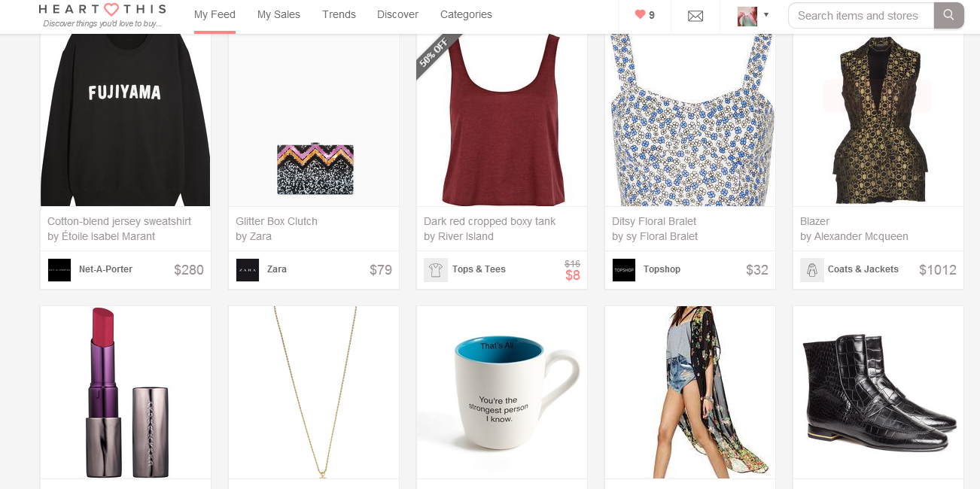Open the Categories menu
This screenshot has height=489, width=980.
tap(466, 15)
